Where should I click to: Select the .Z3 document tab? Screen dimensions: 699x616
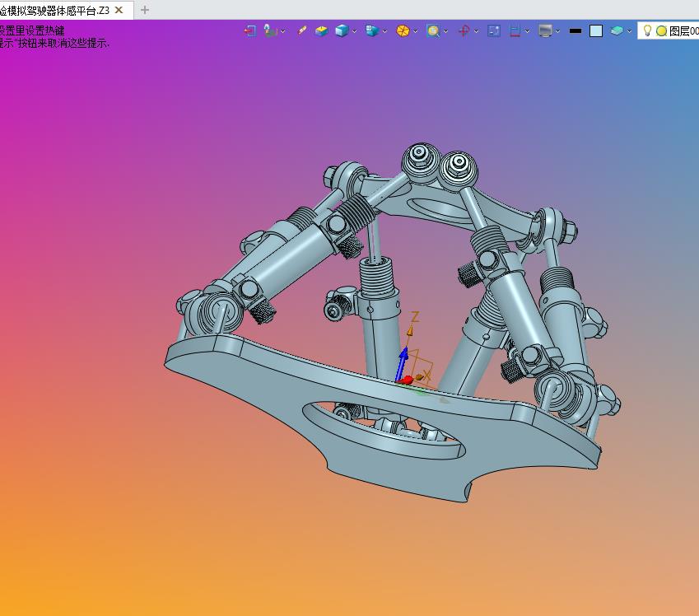coord(54,10)
